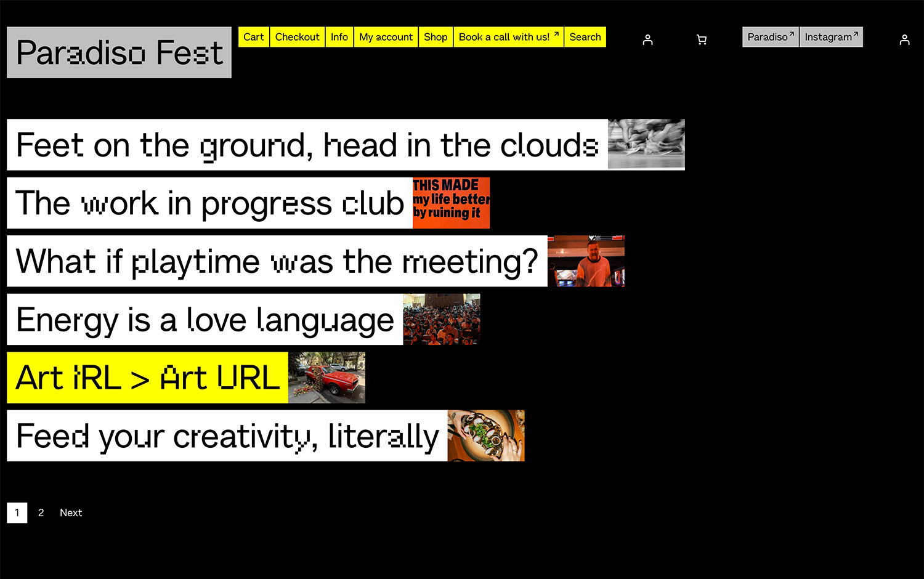Viewport: 924px width, 579px height.
Task: Open Search from the yellow menu
Action: (x=585, y=37)
